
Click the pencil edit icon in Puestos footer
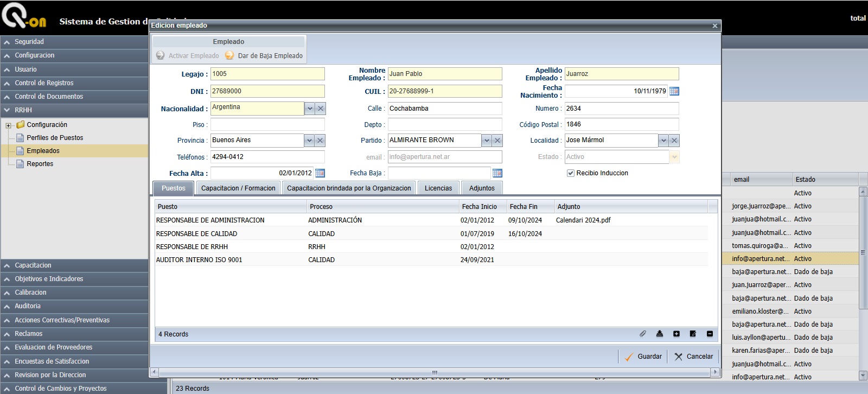[693, 334]
